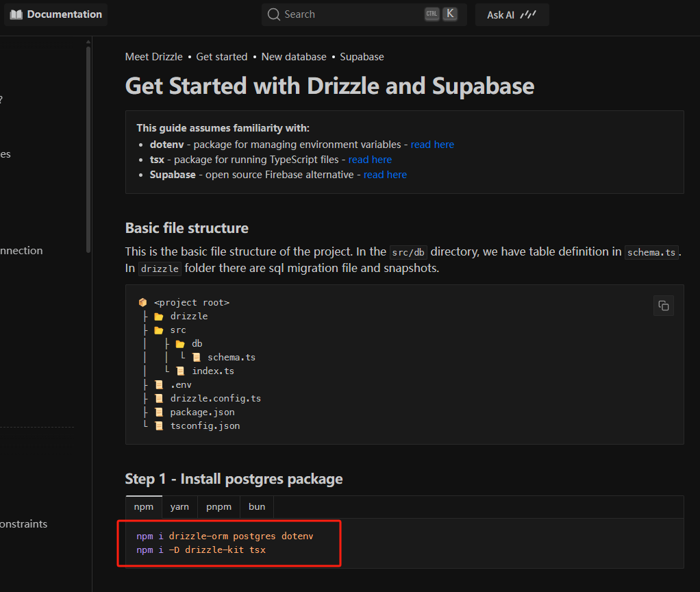The image size is (700, 592).
Task: Navigate to New database breadcrumb
Action: click(294, 57)
